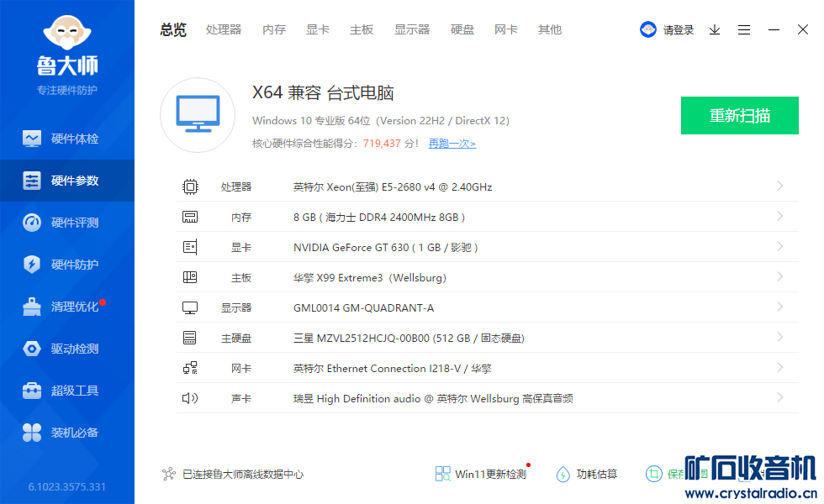This screenshot has width=824, height=504.
Task: Click the 超级工具 toolbox icon
Action: pos(32,391)
